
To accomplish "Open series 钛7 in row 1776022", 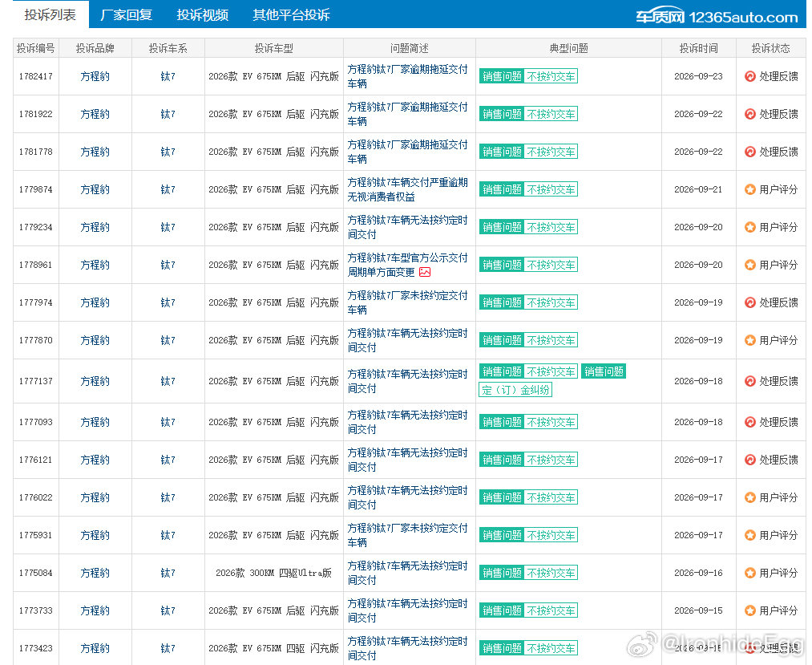I will click(168, 497).
